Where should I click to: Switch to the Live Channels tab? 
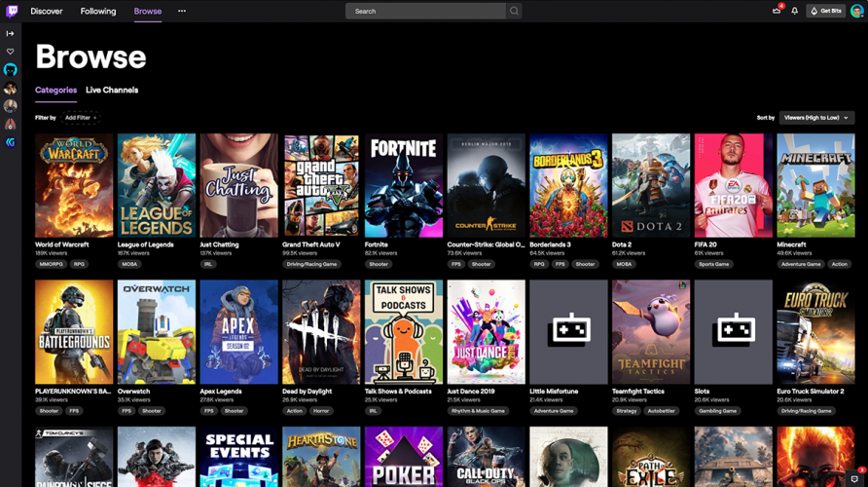112,90
